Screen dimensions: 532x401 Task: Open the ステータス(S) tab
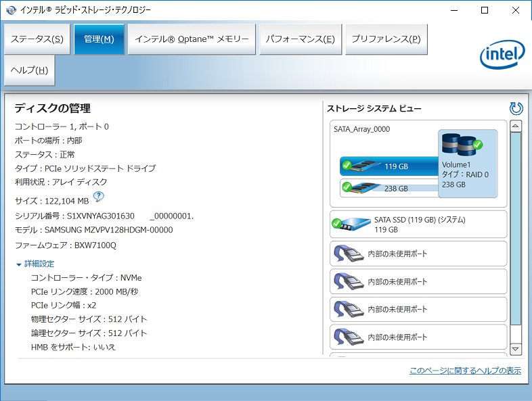tap(37, 39)
